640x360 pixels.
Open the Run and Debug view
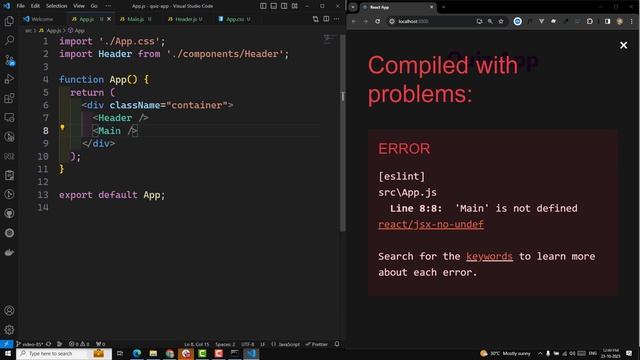tap(9, 79)
